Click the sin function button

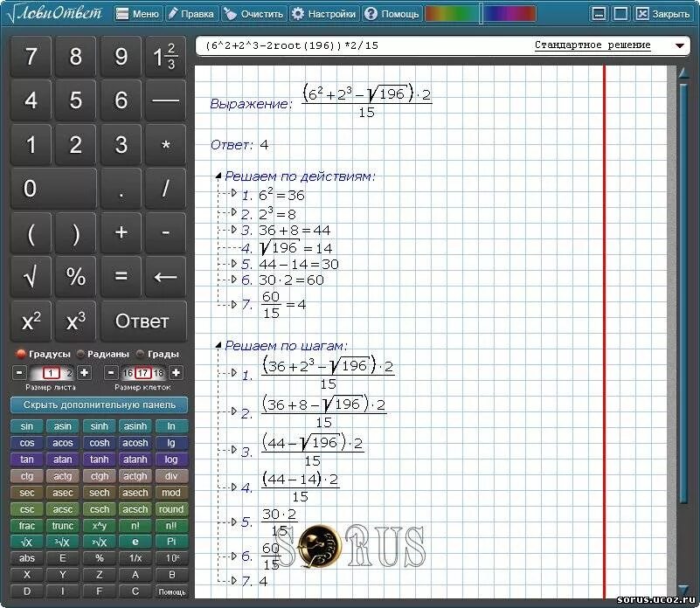click(x=27, y=426)
